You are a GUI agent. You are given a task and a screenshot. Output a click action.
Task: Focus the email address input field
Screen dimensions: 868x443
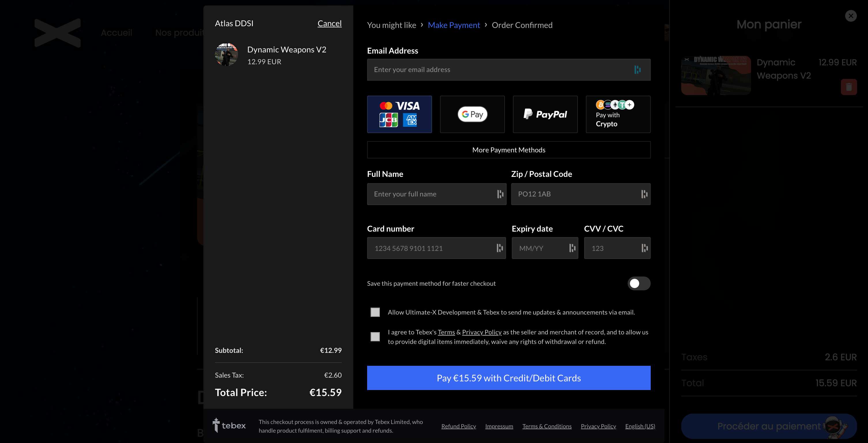(508, 70)
